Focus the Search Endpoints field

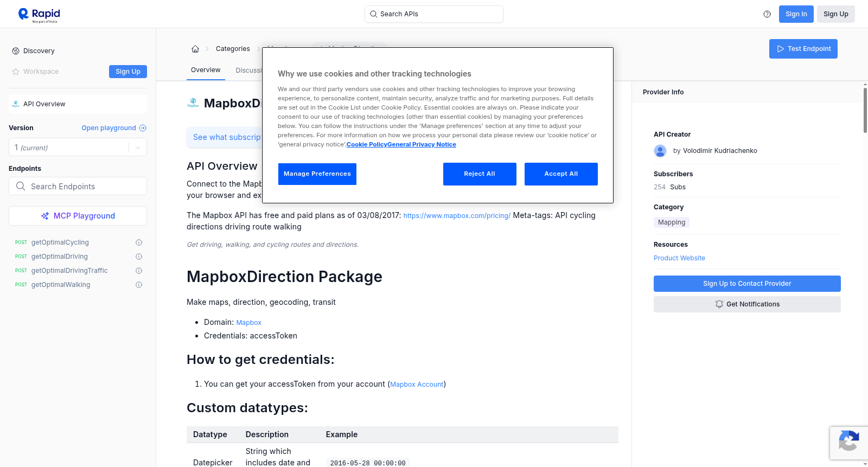pos(78,186)
